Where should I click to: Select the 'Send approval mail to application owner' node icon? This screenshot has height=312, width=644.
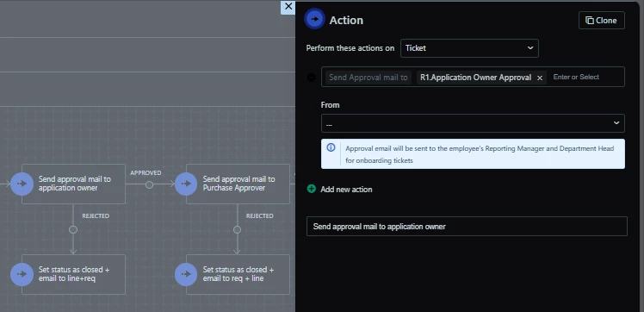point(22,184)
